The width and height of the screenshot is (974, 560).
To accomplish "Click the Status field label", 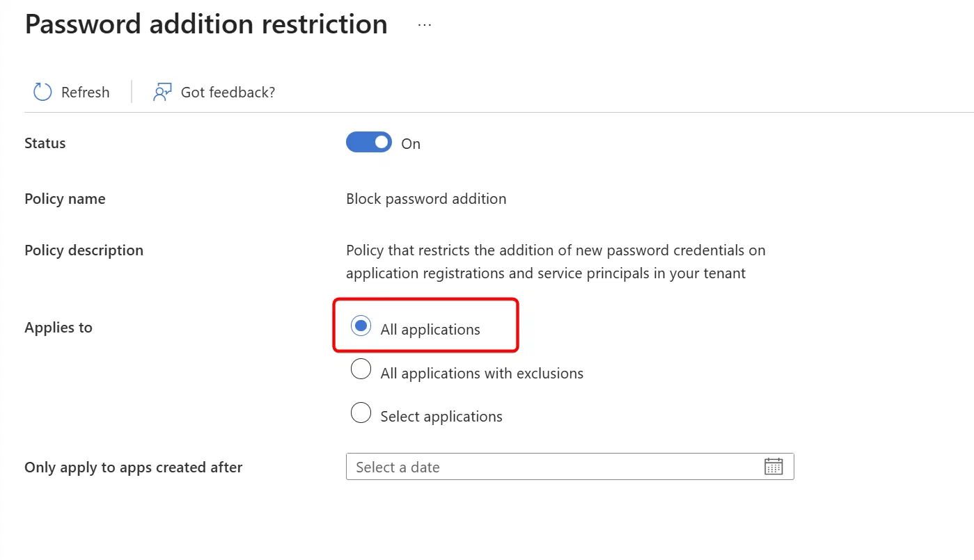I will coord(45,143).
